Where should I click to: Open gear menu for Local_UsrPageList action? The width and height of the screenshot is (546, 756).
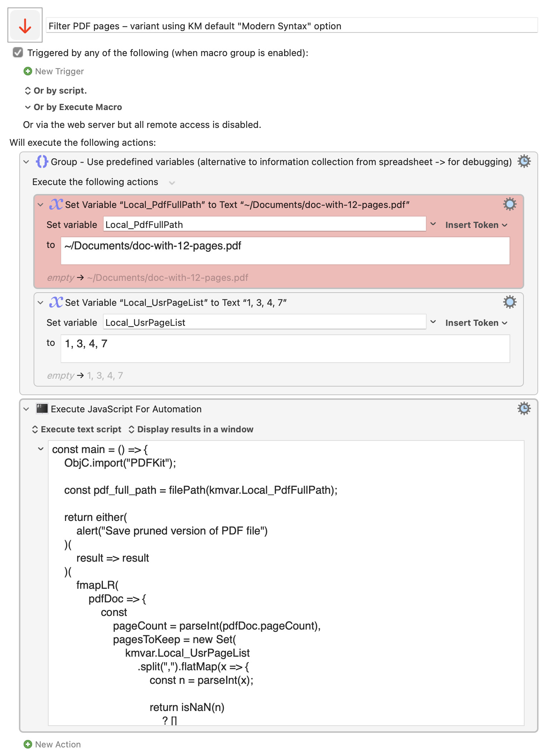click(510, 302)
